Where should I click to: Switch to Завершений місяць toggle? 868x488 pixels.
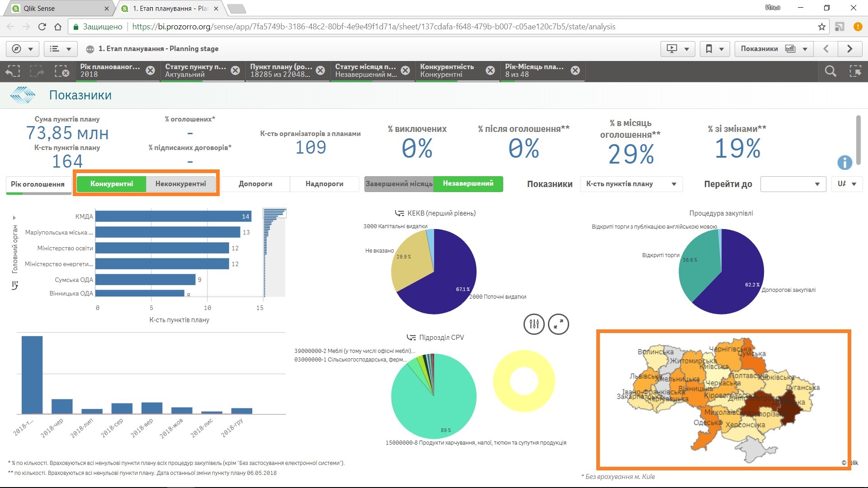(x=399, y=184)
